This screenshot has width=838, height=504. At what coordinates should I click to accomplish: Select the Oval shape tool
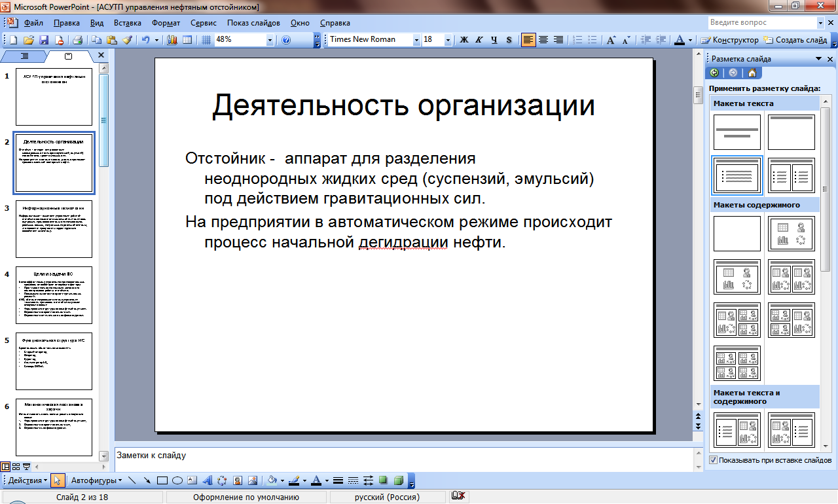177,480
